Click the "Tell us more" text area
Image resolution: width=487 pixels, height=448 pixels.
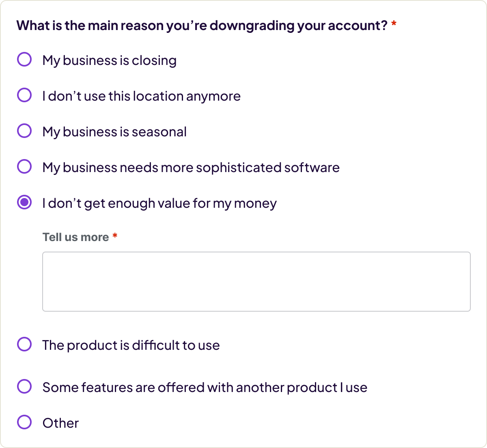pos(256,282)
